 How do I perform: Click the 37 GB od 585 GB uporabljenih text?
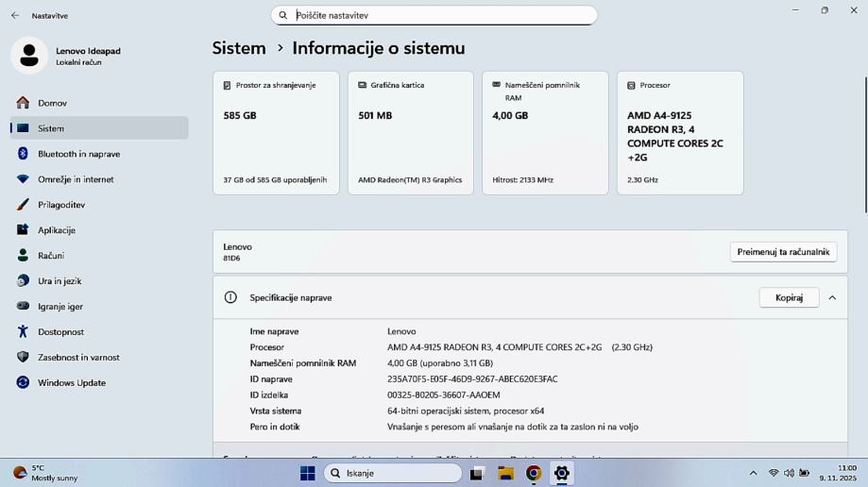[275, 180]
